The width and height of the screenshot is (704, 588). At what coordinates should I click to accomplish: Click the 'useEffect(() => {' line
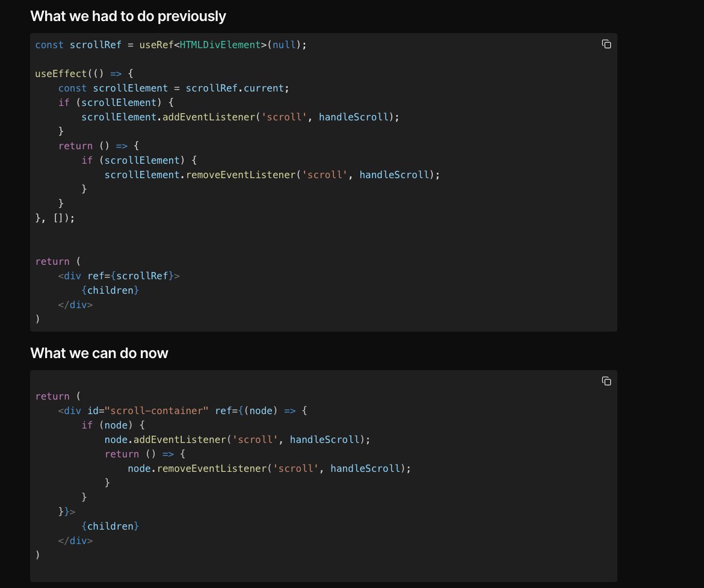pyautogui.click(x=84, y=73)
